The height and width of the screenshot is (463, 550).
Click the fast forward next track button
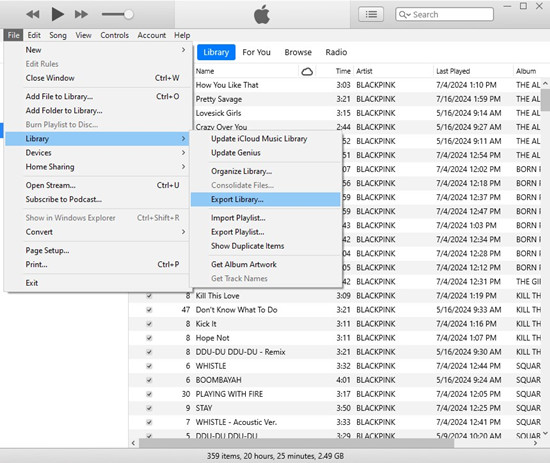pyautogui.click(x=81, y=14)
